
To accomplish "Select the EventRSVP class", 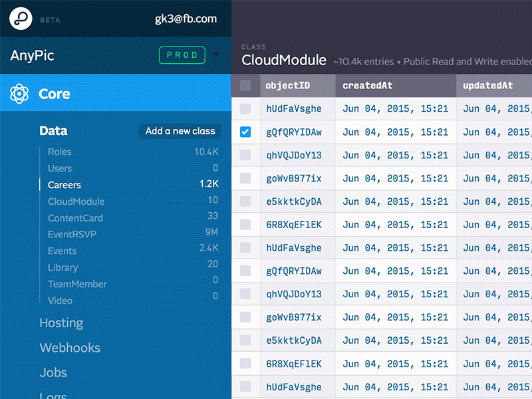I will [72, 235].
